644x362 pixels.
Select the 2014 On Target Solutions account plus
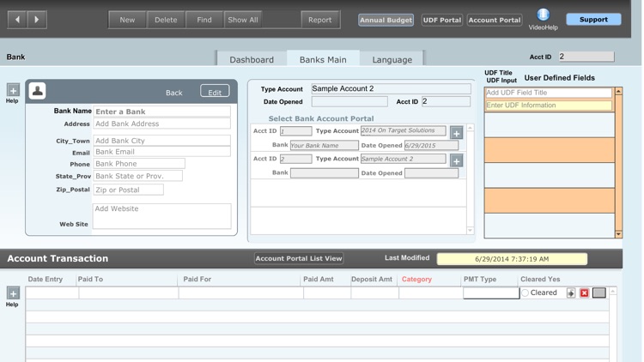(x=456, y=132)
